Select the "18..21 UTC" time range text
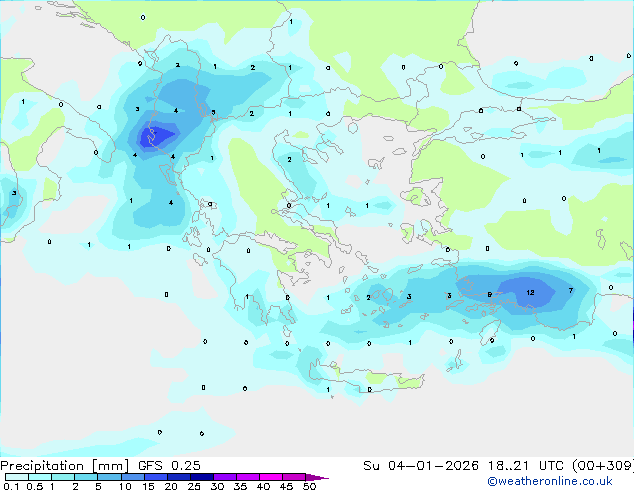This screenshot has width=634, height=490. click(526, 466)
